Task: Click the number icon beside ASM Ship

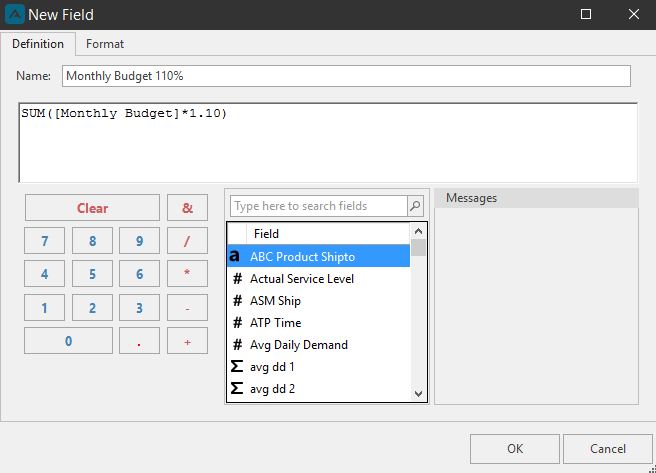Action: (237, 301)
